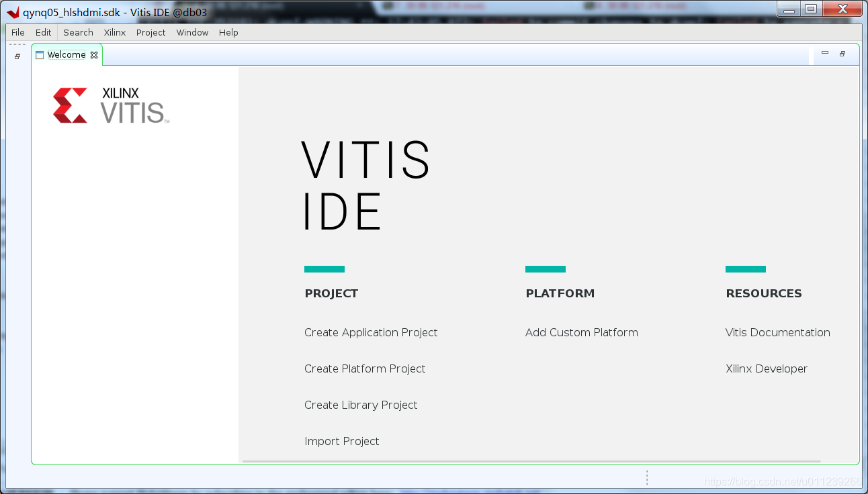Screen dimensions: 868x494
Task: Maximize the Vitis IDE window
Action: tap(810, 9)
